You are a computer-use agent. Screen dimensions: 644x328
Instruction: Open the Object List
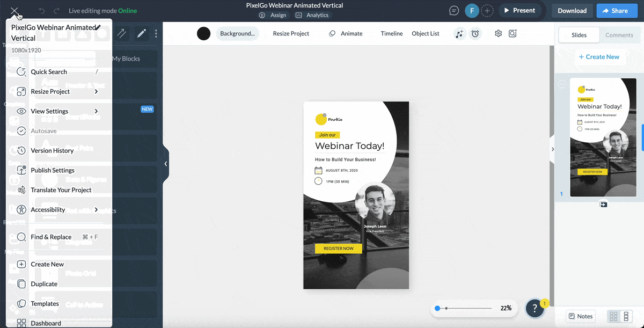(x=426, y=33)
